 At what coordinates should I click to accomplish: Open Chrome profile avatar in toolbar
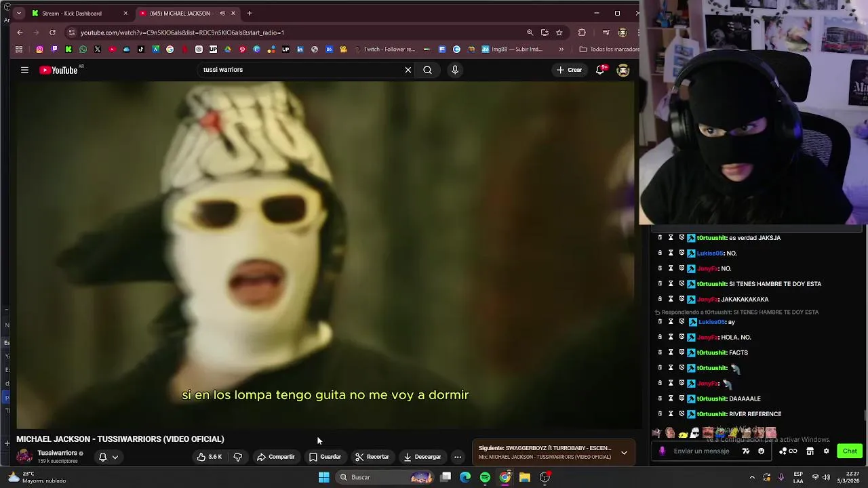click(x=623, y=33)
